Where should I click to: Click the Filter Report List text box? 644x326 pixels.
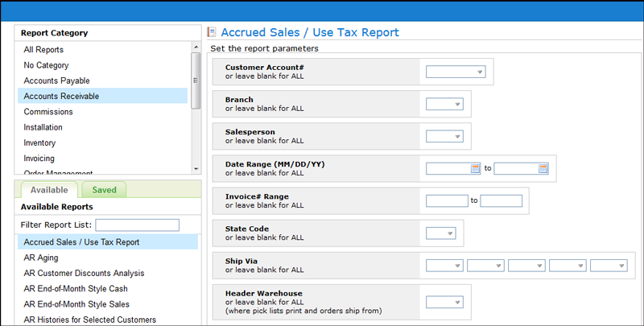pyautogui.click(x=136, y=225)
